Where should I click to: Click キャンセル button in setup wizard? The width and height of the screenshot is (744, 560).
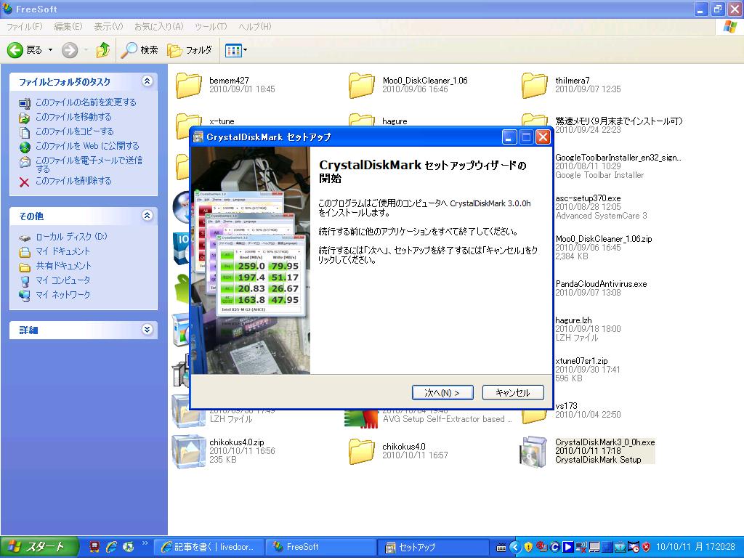(x=513, y=393)
